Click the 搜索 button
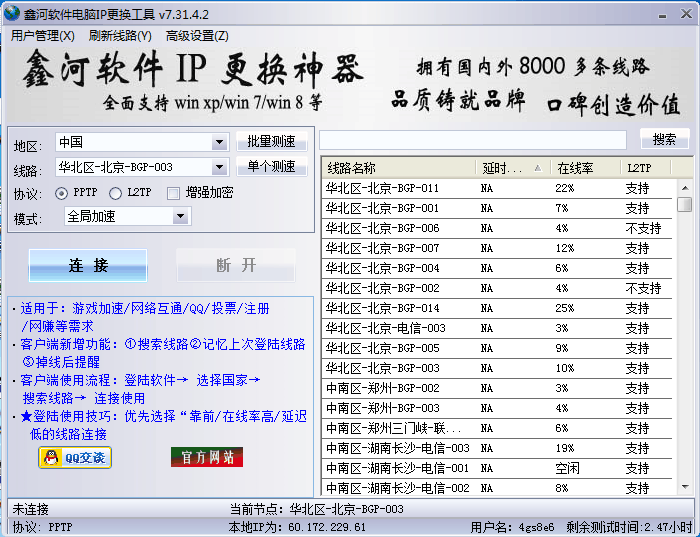The height and width of the screenshot is (537, 700). click(664, 139)
